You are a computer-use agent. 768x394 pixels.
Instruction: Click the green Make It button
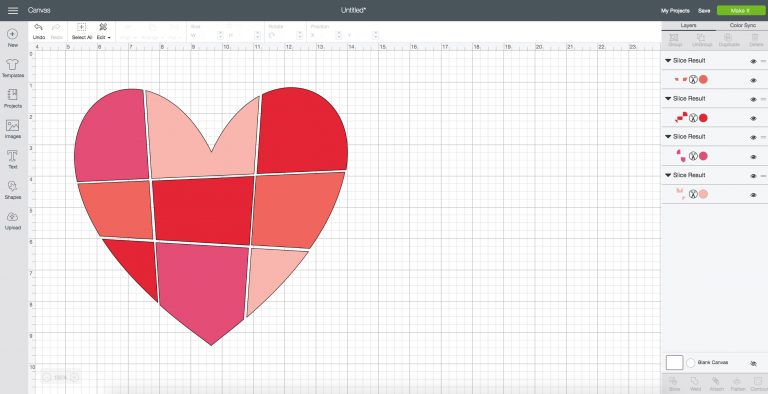click(x=740, y=10)
